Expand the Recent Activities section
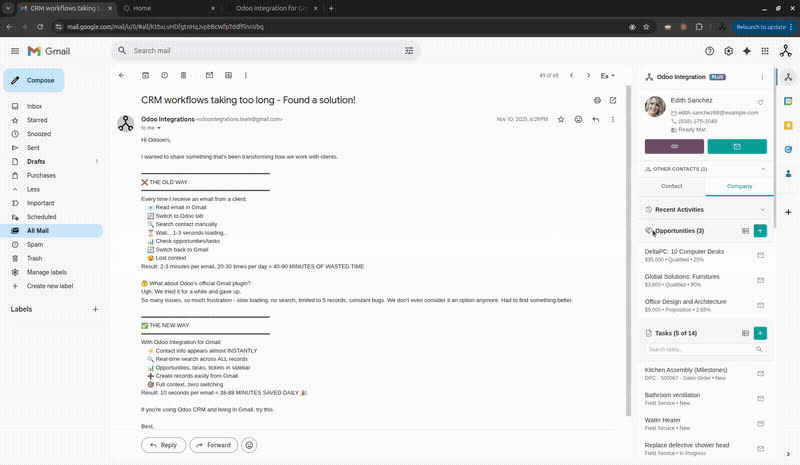 707,210
